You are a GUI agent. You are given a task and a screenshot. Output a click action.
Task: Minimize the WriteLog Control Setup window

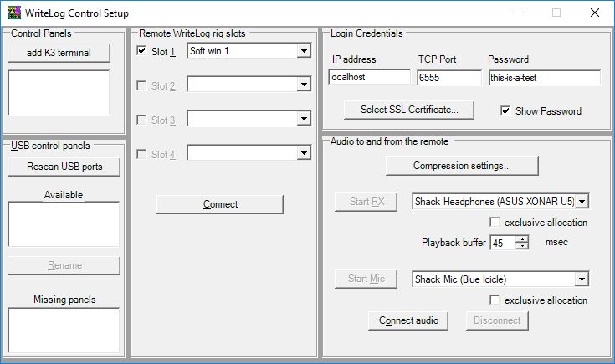coord(519,13)
